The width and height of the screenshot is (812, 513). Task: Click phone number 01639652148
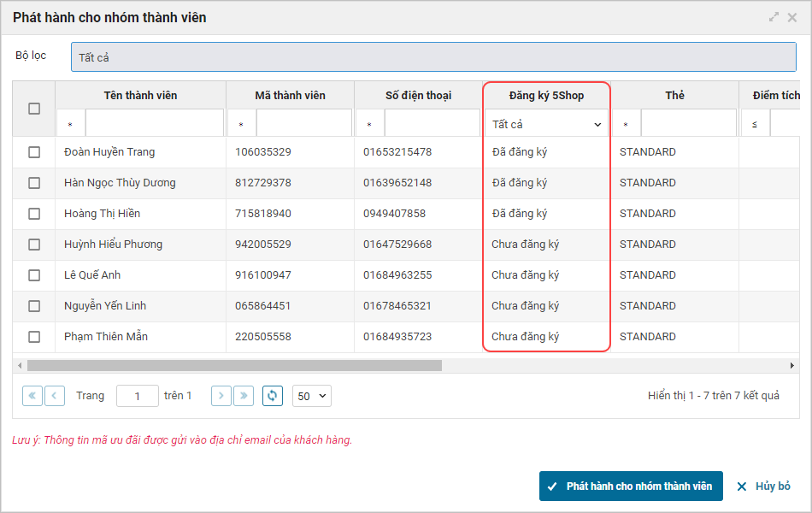click(397, 183)
